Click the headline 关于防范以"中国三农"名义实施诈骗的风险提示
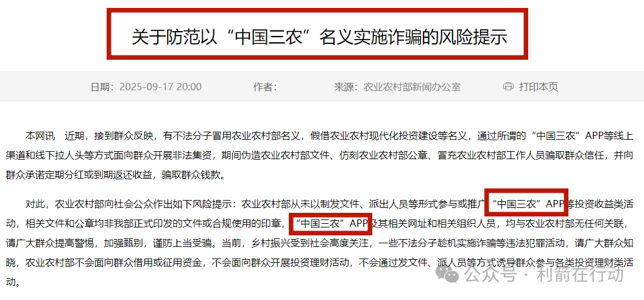644x300 pixels. (x=319, y=37)
